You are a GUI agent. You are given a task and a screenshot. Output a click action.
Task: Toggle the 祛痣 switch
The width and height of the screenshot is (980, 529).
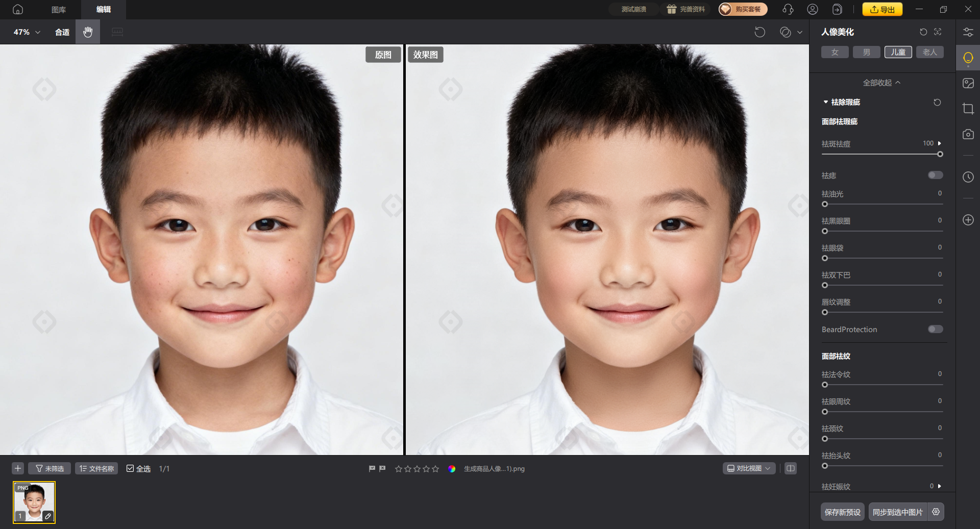(935, 175)
